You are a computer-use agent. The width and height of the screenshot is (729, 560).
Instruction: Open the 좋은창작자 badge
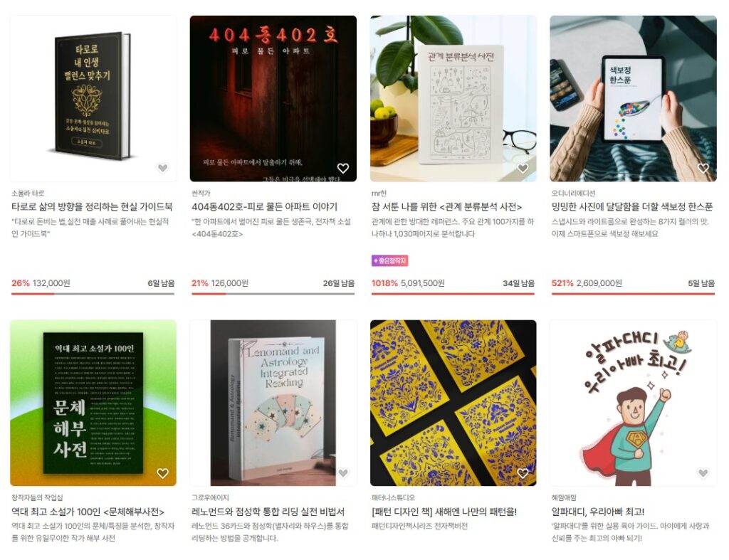click(389, 260)
